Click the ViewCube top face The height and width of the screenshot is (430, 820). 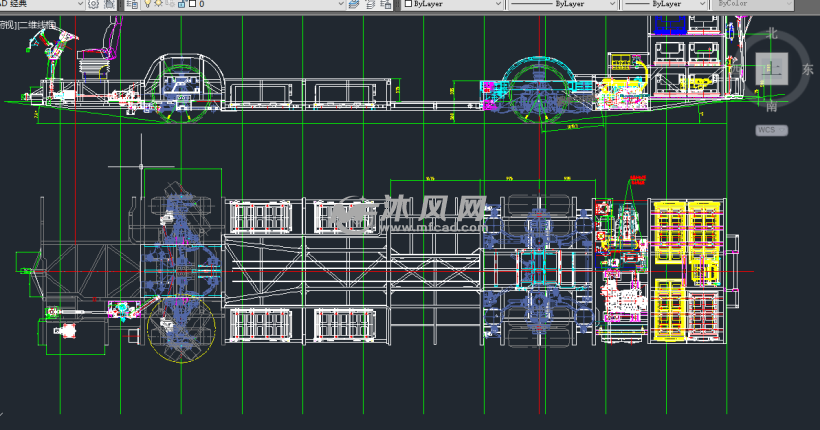coord(773,68)
